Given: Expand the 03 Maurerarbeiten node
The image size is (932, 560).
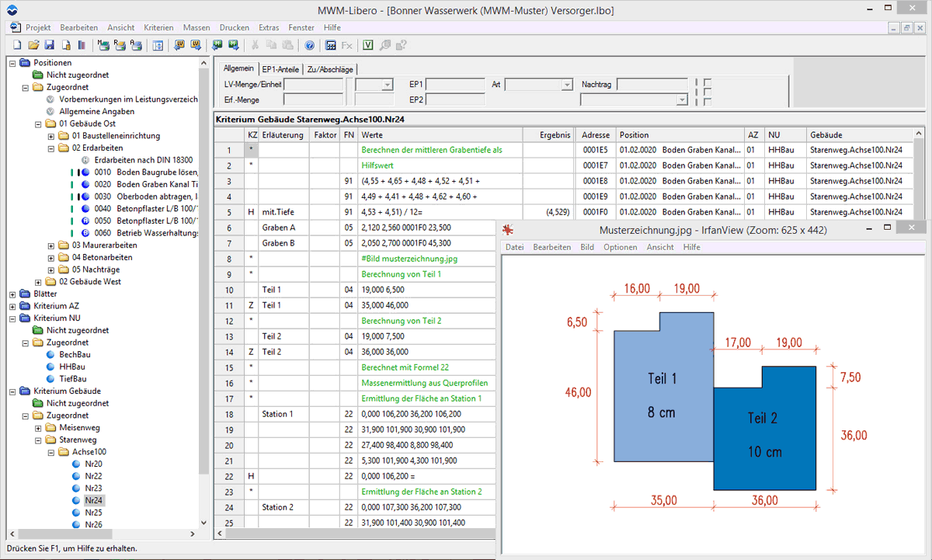Looking at the screenshot, I should 51,245.
